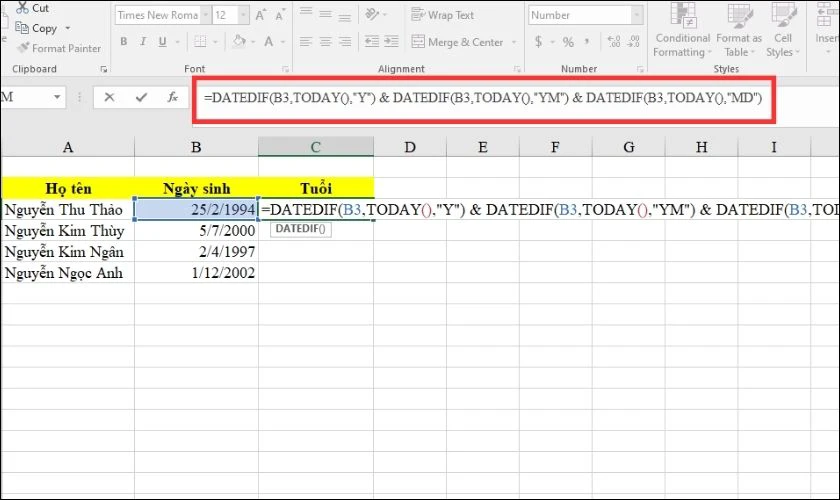This screenshot has height=500, width=840.
Task: Open Conditional Formatting menu
Action: 682,29
